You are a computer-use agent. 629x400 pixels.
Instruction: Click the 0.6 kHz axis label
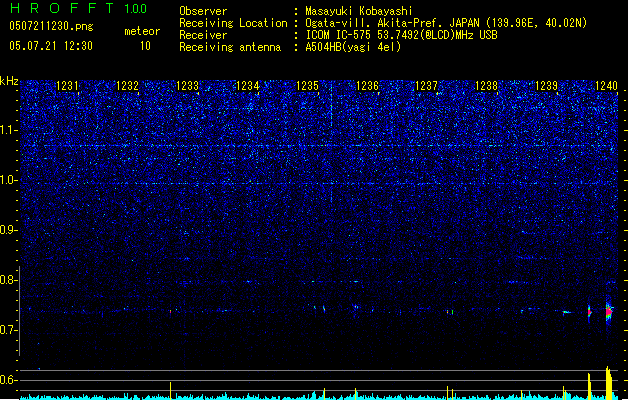tap(9, 380)
